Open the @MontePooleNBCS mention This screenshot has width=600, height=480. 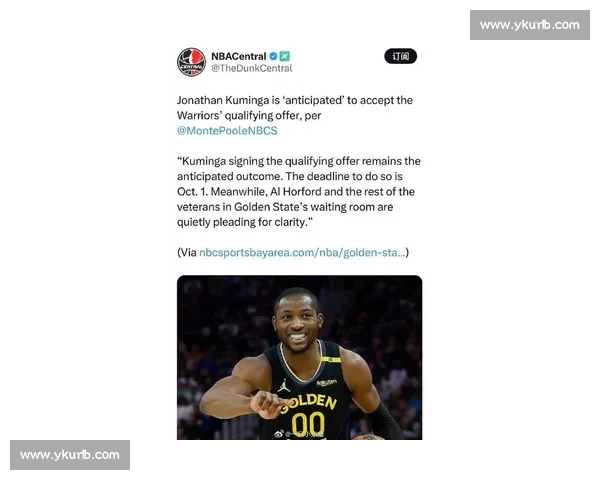coord(227,131)
